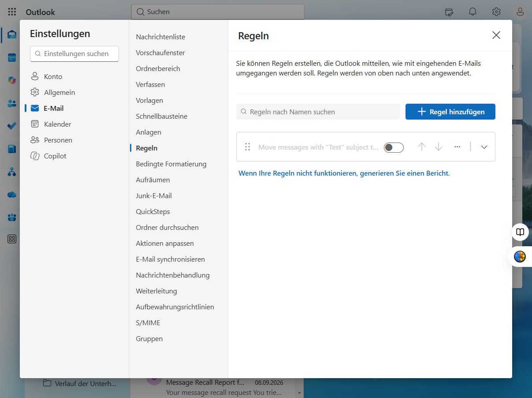The height and width of the screenshot is (398, 532).
Task: Go to Aufbewahrungsrichtlinien settings
Action: [175, 307]
